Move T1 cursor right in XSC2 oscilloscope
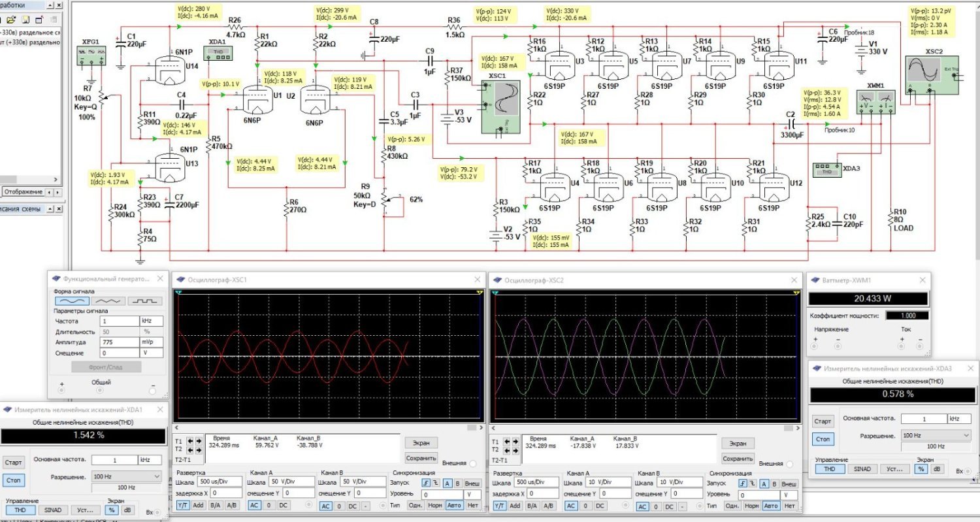The width and height of the screenshot is (980, 522). coord(515,440)
